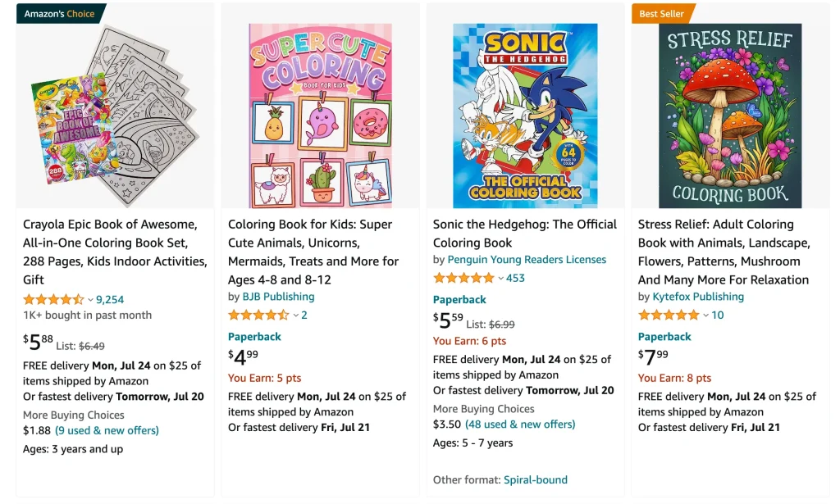Screen dimensions: 840x504
Task: Click the Stress Relief book star rating
Action: (669, 315)
